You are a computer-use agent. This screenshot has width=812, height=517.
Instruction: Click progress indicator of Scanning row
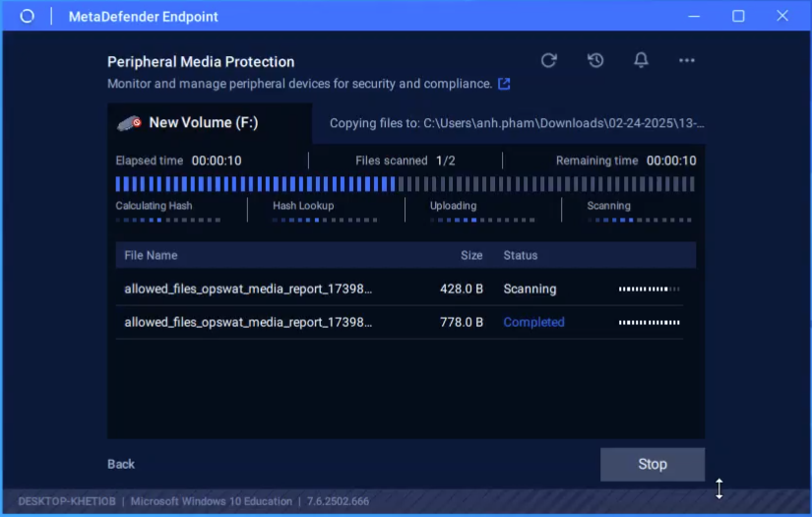[649, 290]
